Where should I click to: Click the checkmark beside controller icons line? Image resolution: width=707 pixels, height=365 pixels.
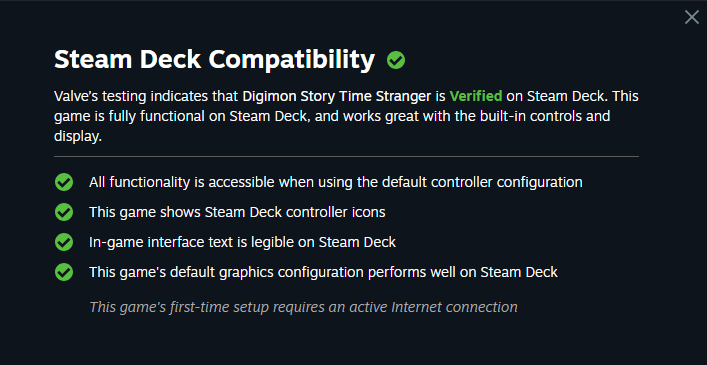pos(64,212)
